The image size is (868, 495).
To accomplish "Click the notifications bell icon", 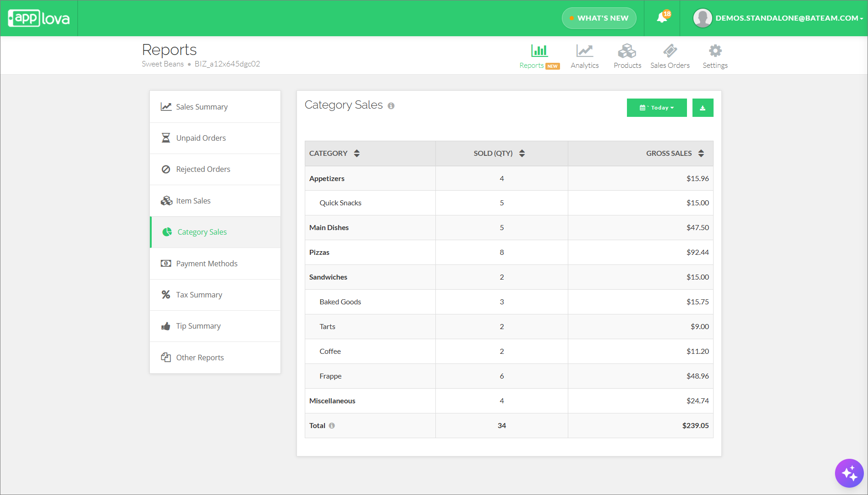I will tap(662, 18).
